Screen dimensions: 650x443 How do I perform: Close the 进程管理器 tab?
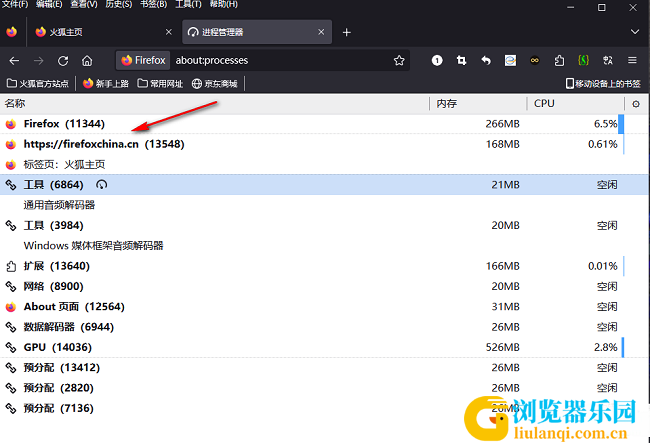[321, 32]
